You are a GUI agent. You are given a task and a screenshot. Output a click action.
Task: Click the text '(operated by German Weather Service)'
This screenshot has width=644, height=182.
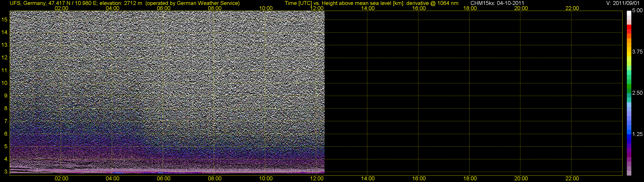[x=193, y=3]
